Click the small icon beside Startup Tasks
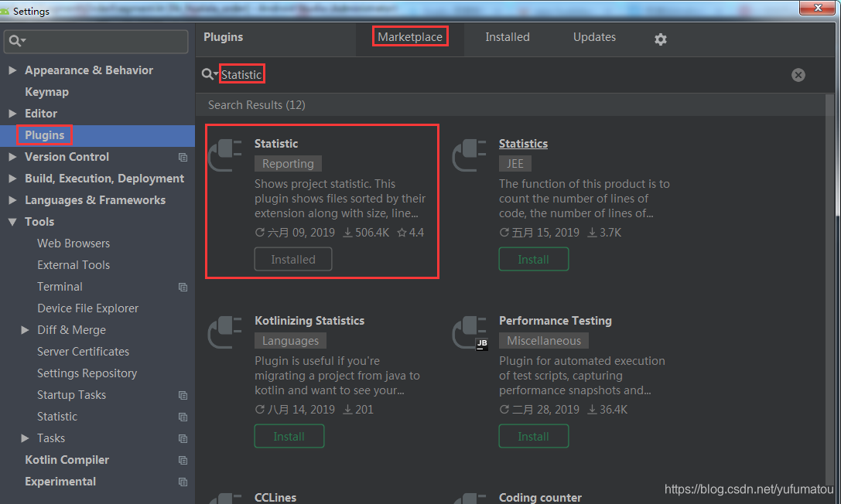841x504 pixels. [x=183, y=395]
